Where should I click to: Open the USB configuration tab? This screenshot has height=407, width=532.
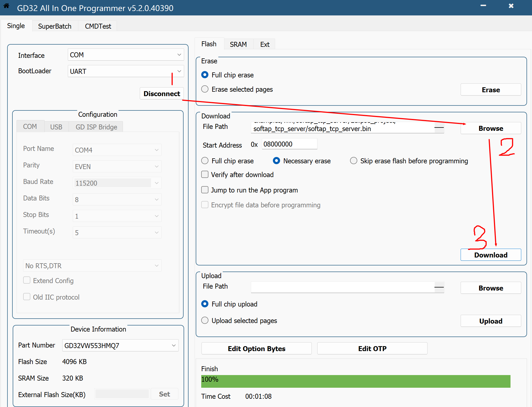coord(56,127)
